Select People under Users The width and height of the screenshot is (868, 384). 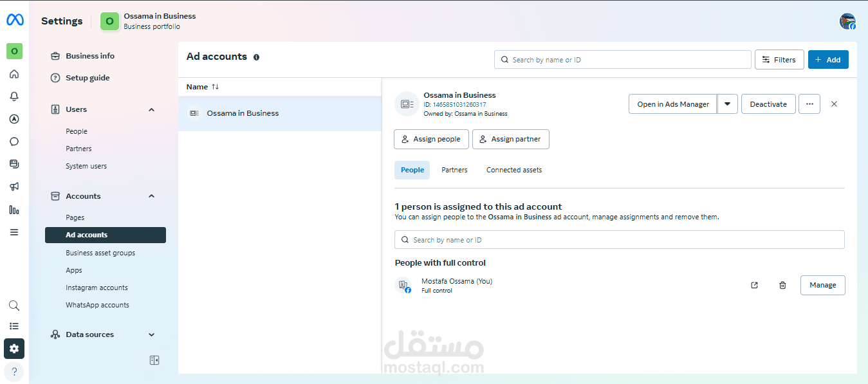coord(77,131)
